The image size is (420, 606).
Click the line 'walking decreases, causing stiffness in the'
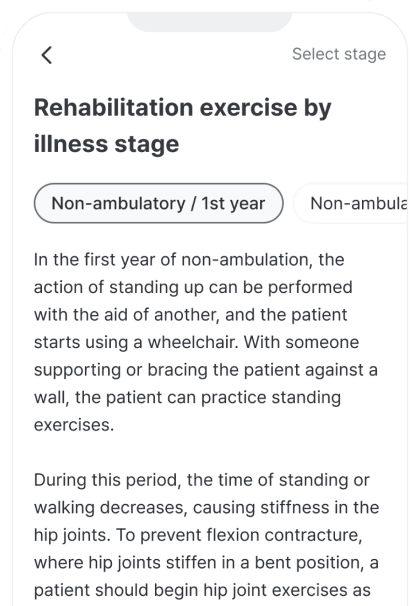(x=207, y=507)
